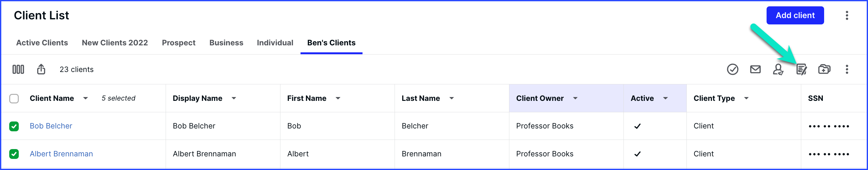The image size is (868, 170).
Task: Open the Albert Brennaman client link
Action: coord(61,154)
